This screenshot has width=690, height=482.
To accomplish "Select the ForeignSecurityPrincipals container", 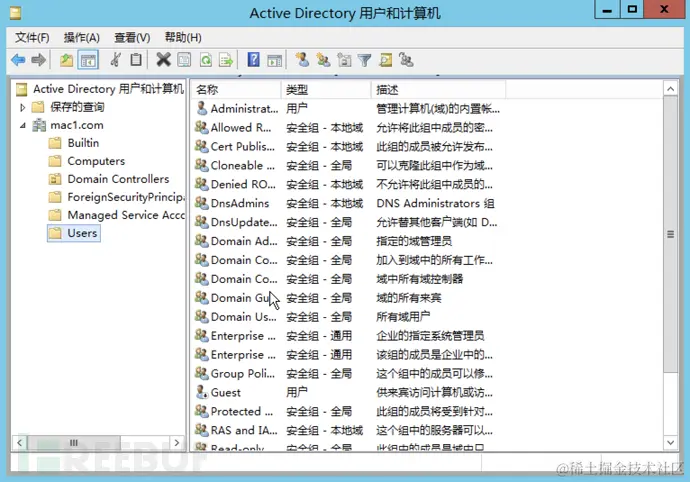I will [x=126, y=197].
